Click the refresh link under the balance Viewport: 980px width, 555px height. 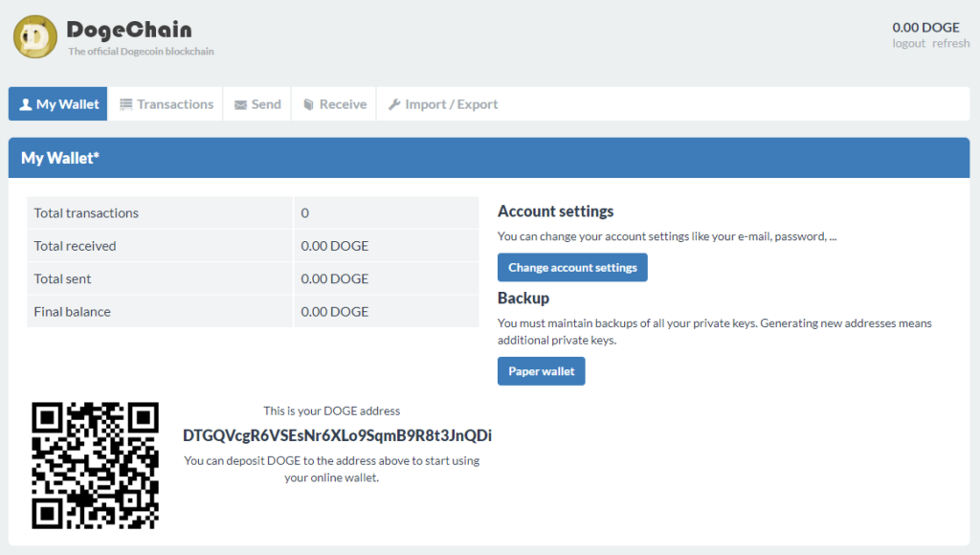click(950, 43)
